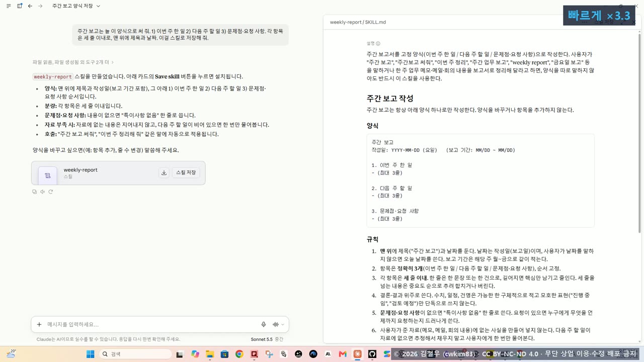Open the sidebar menu icon
644x362 pixels.
click(9, 6)
